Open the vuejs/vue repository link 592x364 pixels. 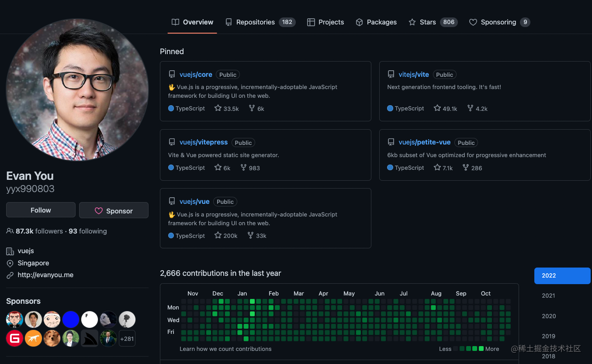tap(194, 202)
